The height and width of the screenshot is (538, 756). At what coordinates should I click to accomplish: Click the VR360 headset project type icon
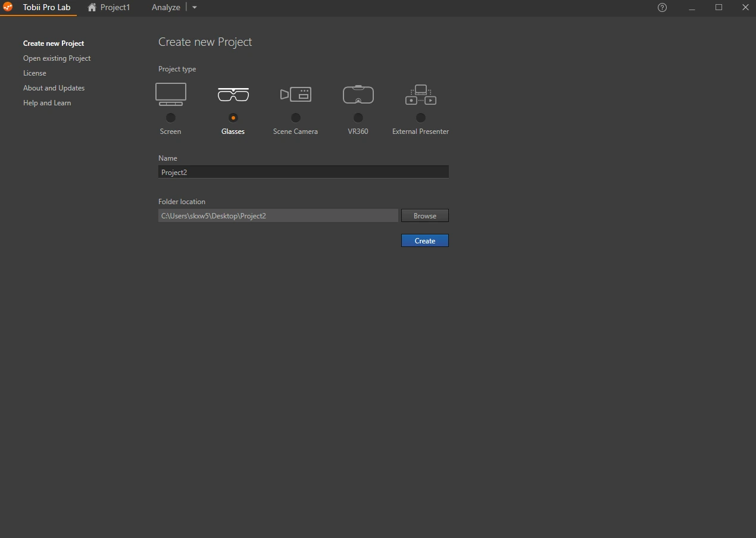click(x=358, y=94)
